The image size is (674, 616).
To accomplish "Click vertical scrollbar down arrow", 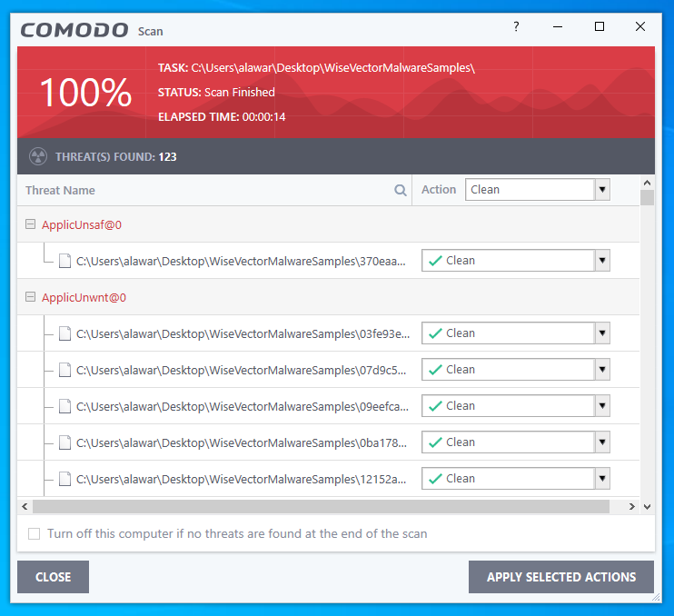I will coord(647,507).
